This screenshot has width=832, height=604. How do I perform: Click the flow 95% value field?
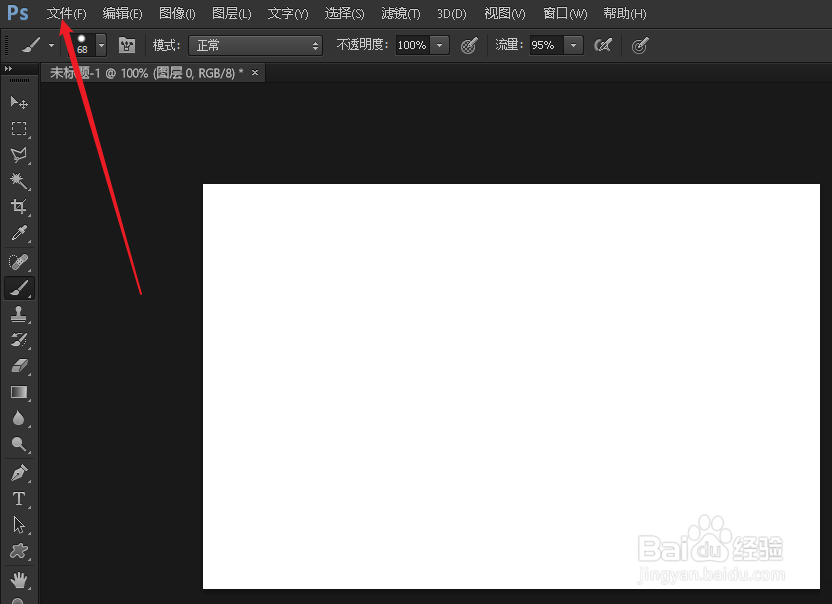pyautogui.click(x=546, y=46)
